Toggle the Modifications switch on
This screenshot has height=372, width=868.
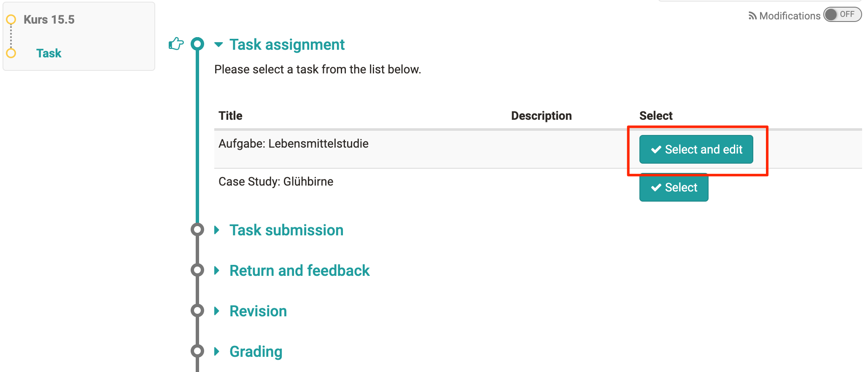point(842,15)
